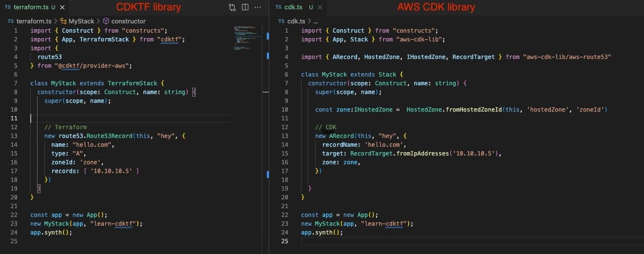Click route53 import name on line 4

click(x=50, y=57)
